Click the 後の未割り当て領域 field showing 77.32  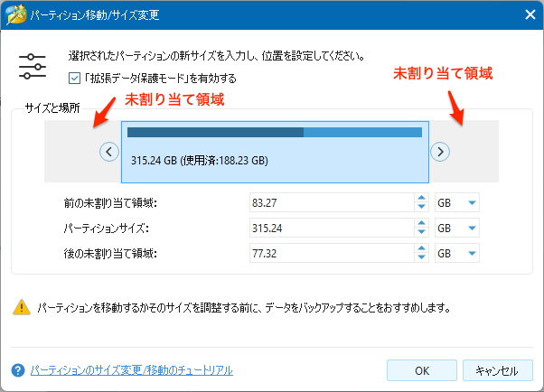point(330,254)
